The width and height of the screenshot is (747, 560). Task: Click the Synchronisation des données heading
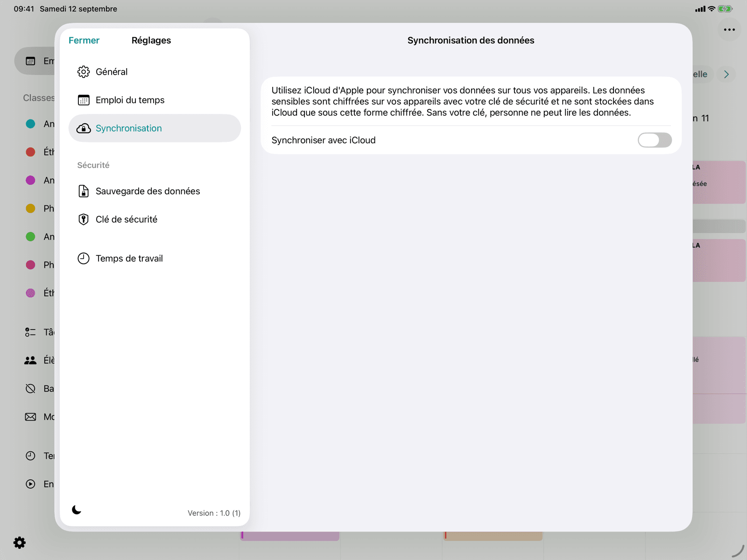pos(471,41)
